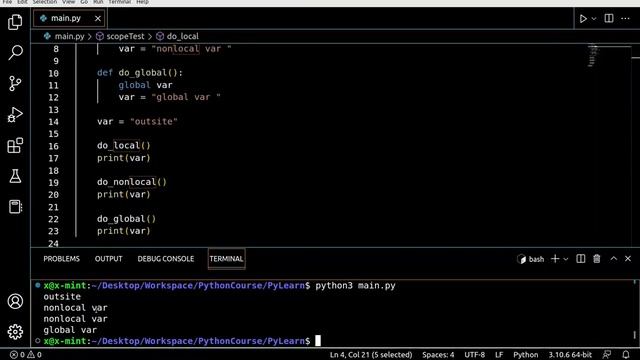Switch to the DEBUG CONSOLE tab

(x=166, y=259)
